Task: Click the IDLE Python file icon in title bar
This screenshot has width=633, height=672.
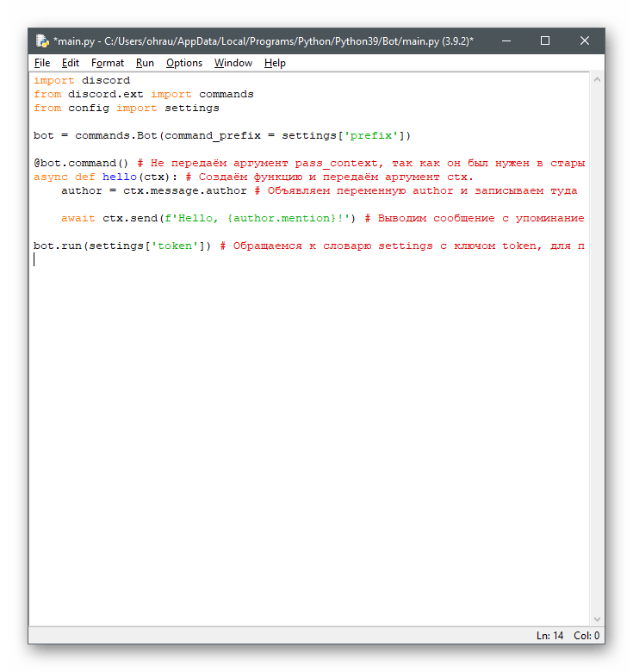Action: (42, 40)
